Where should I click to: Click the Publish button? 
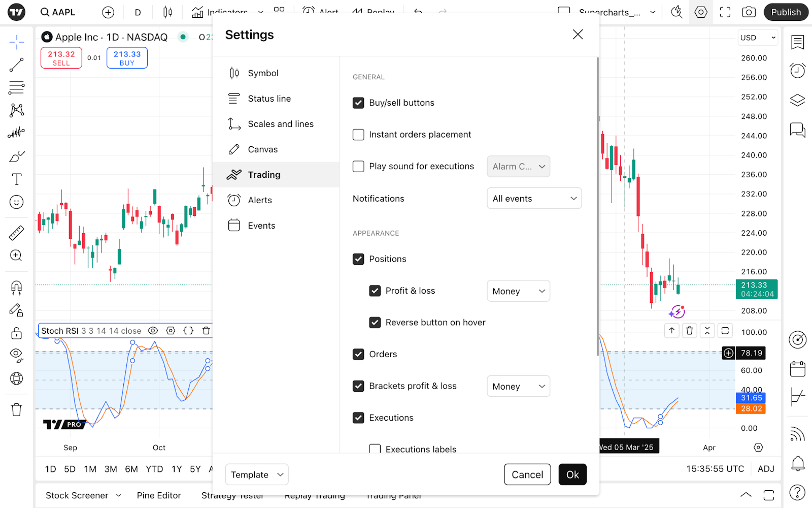tap(786, 12)
